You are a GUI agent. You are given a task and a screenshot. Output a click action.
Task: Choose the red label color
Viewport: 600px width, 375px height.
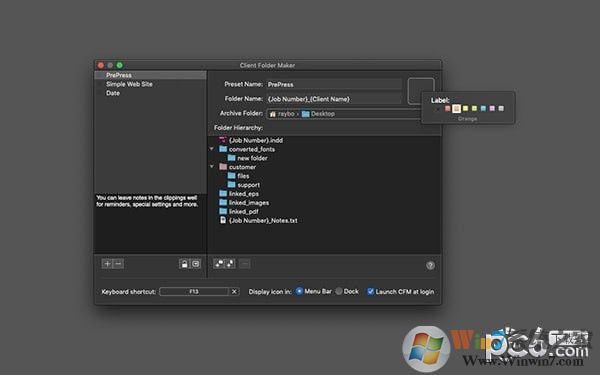[x=447, y=109]
